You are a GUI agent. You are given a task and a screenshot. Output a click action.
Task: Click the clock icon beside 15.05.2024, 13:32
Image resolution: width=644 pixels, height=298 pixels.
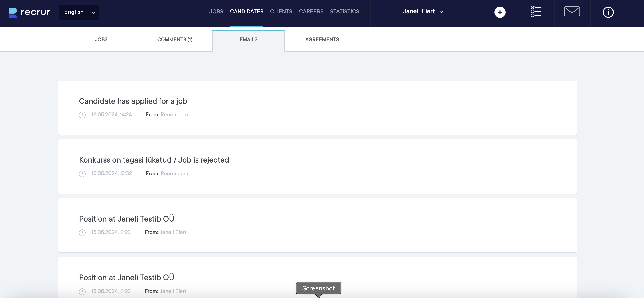[x=82, y=174]
